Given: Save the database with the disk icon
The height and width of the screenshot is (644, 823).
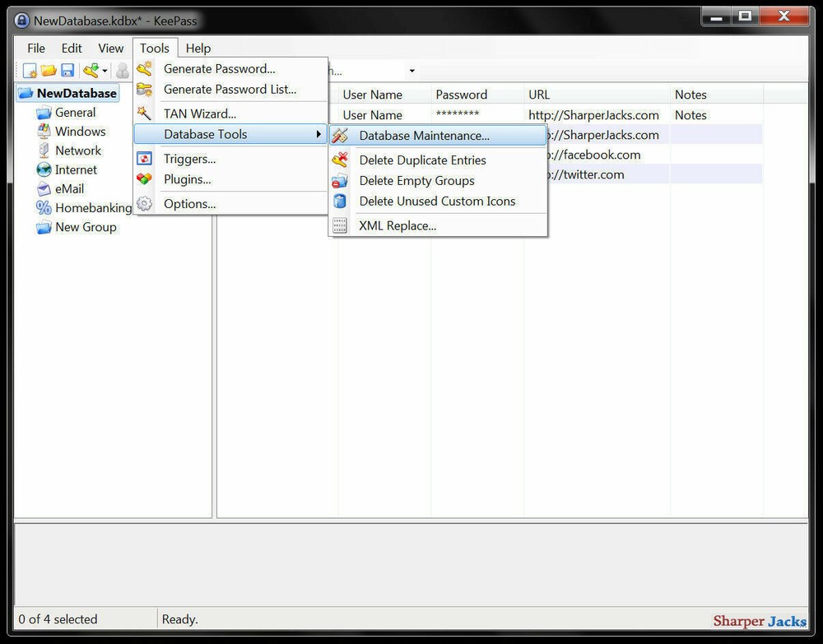Looking at the screenshot, I should 67,70.
